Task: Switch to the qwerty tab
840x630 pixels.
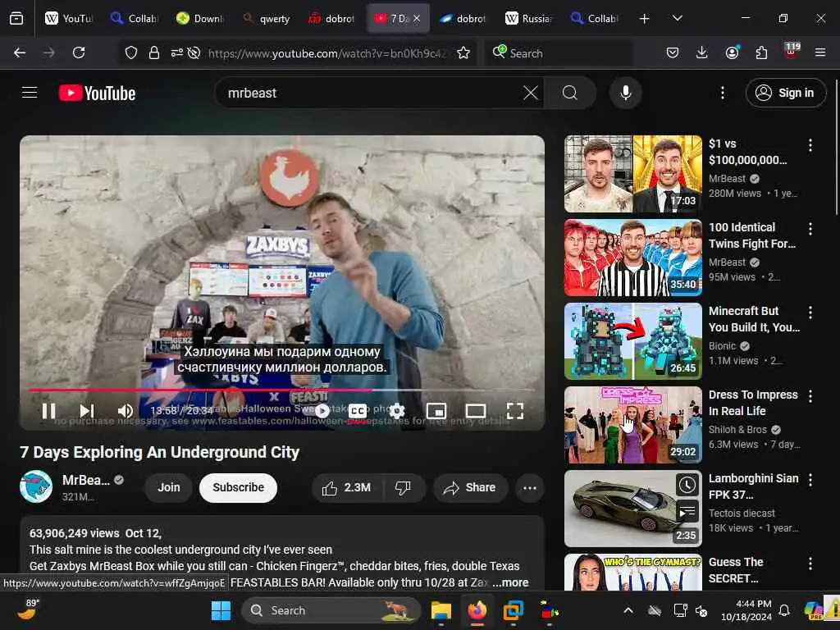Action: tap(266, 19)
